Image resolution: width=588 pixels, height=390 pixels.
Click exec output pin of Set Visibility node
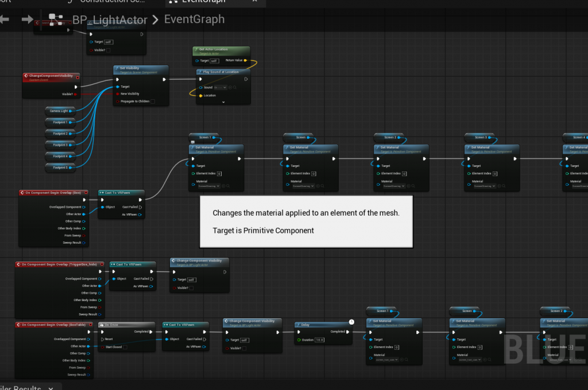(x=164, y=79)
